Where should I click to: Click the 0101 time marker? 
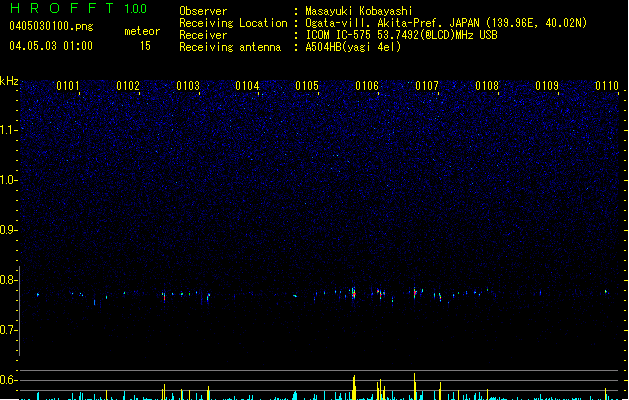(68, 86)
